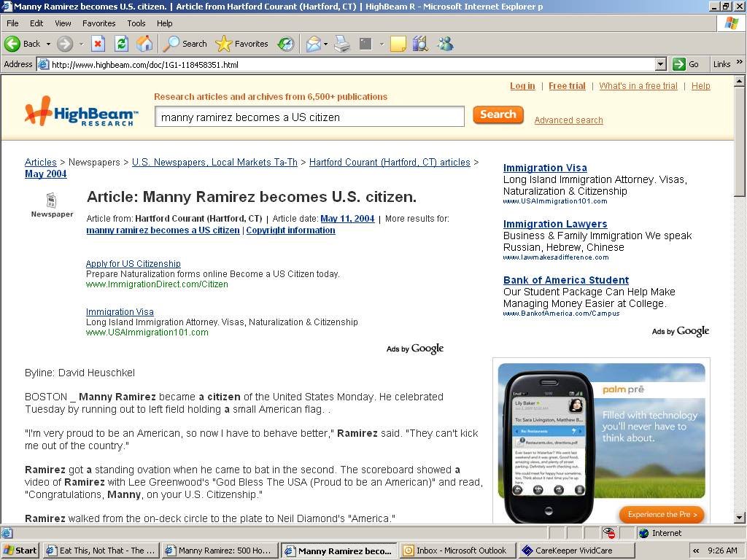This screenshot has height=560, width=747.
Task: Launch the Messenger people icon
Action: (446, 44)
